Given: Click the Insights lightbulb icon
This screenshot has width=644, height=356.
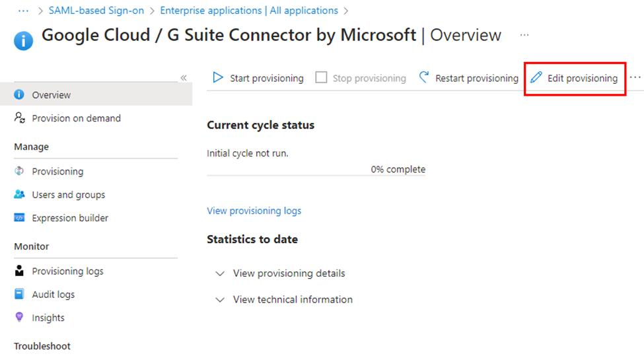Looking at the screenshot, I should 20,318.
